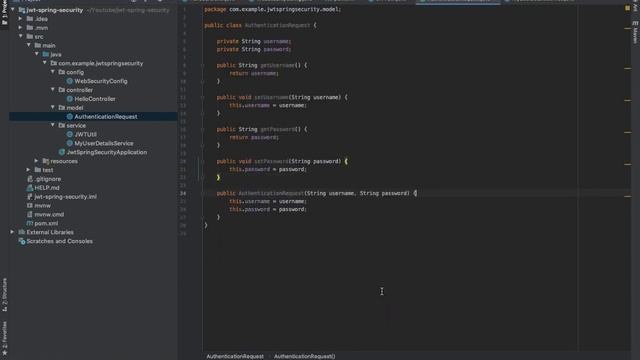Click the External Libraries icon
This screenshot has height=360, width=640.
pyautogui.click(x=22, y=232)
